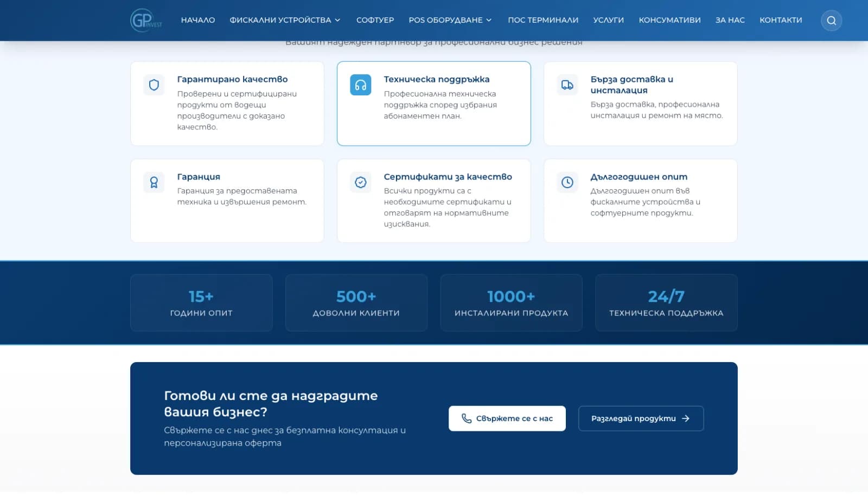Select the Дългогодишен опит card title
Image resolution: width=868 pixels, height=497 pixels.
point(639,177)
